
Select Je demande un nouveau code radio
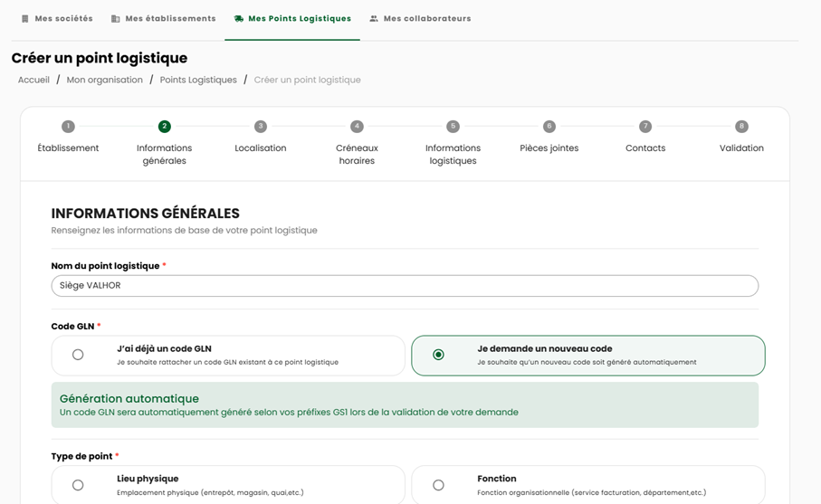[438, 355]
